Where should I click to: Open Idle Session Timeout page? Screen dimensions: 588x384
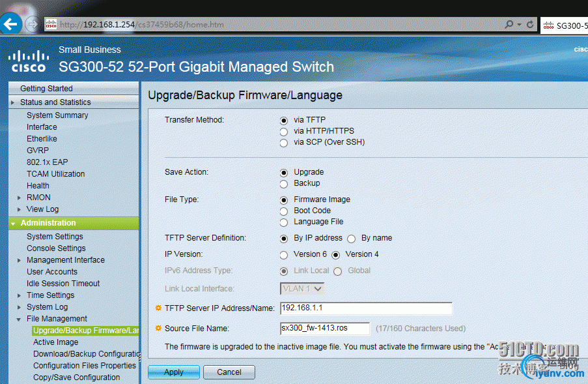[x=63, y=284]
